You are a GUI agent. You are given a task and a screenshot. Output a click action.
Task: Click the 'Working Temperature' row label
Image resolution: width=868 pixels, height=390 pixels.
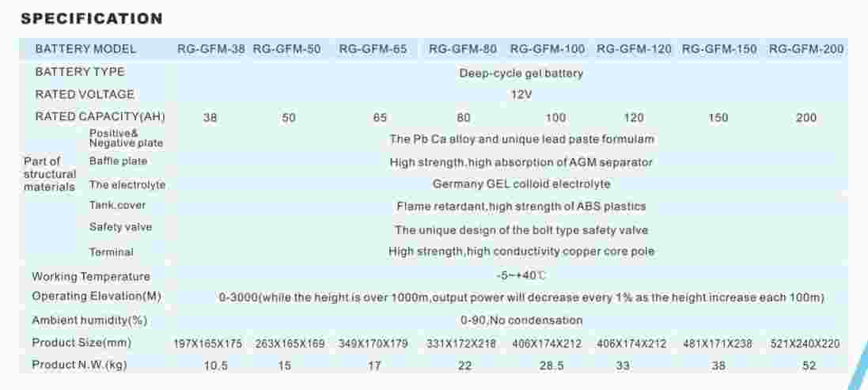pos(91,277)
